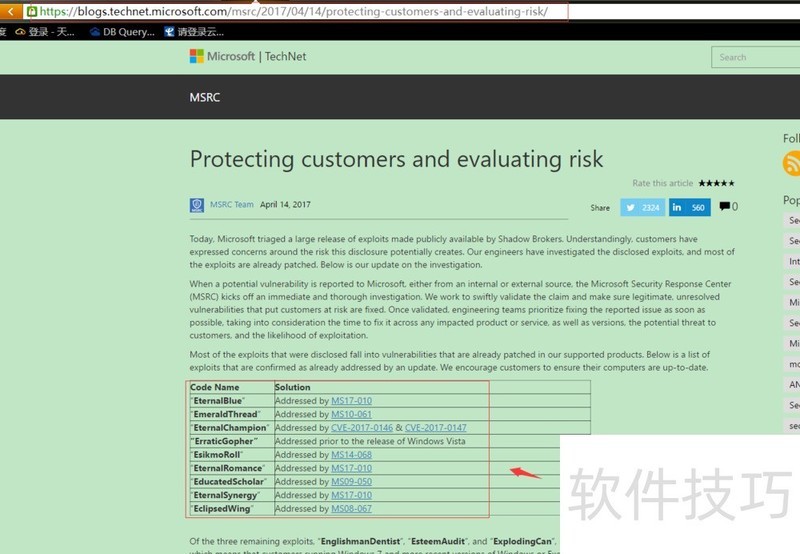
Task: Click the article title Protecting customers and evaluating risk
Action: pyautogui.click(x=396, y=159)
